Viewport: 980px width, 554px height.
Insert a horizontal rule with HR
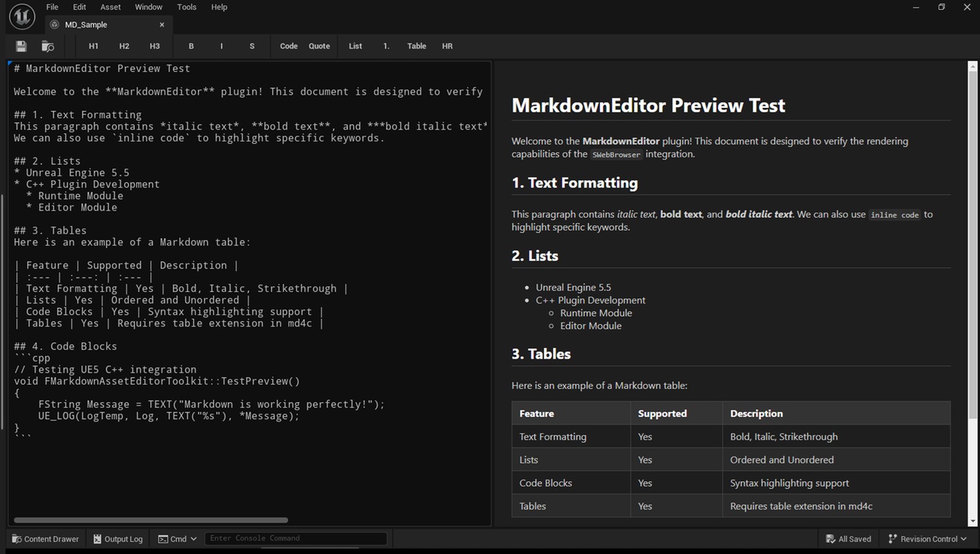click(447, 46)
